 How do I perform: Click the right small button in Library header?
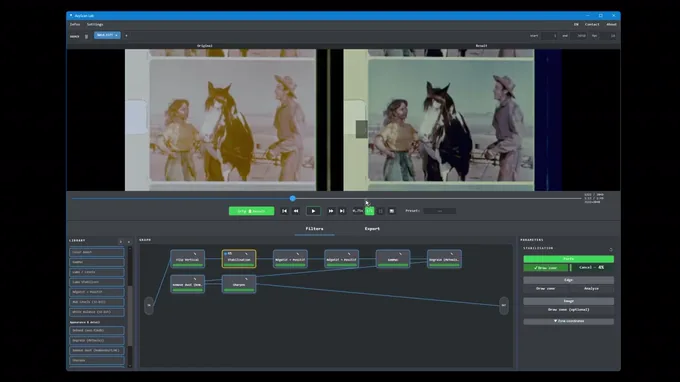128,242
